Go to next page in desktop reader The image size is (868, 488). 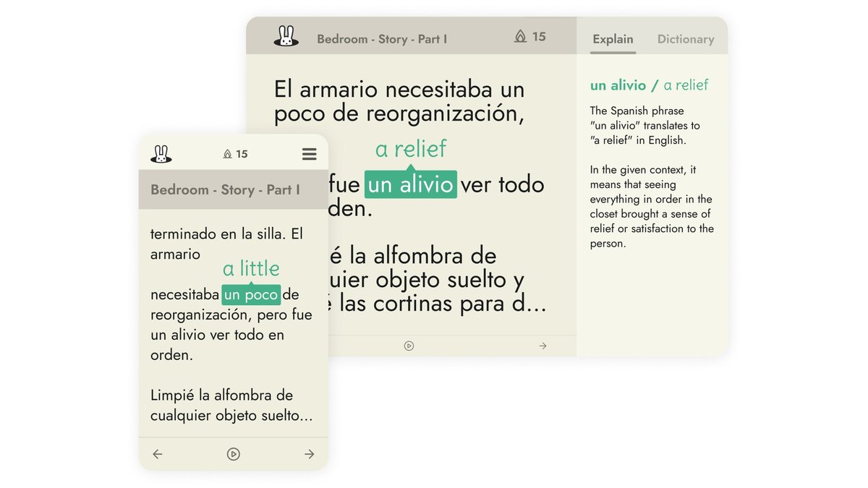click(x=542, y=346)
